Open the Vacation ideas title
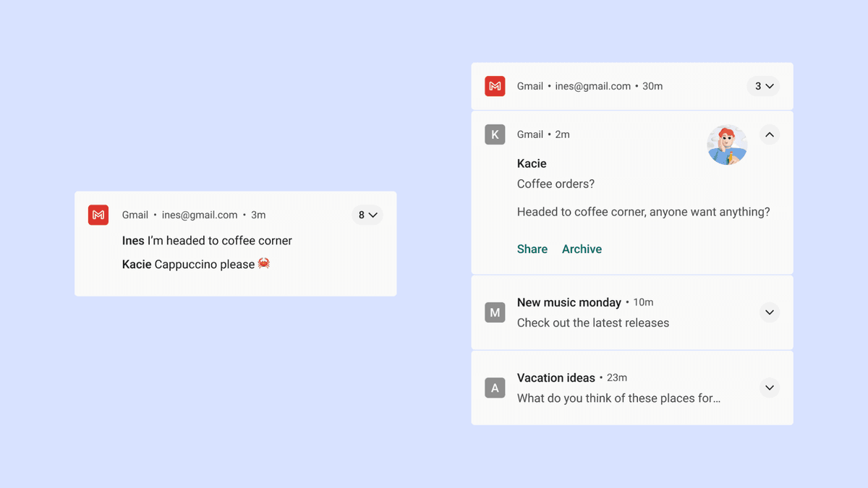This screenshot has height=488, width=868. point(556,377)
